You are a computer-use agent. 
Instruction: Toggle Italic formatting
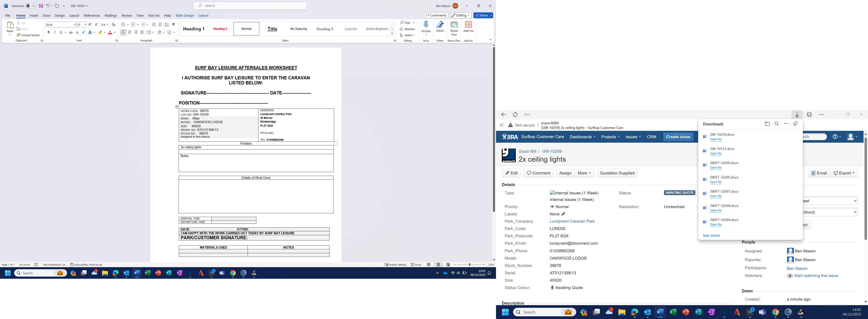55,32
